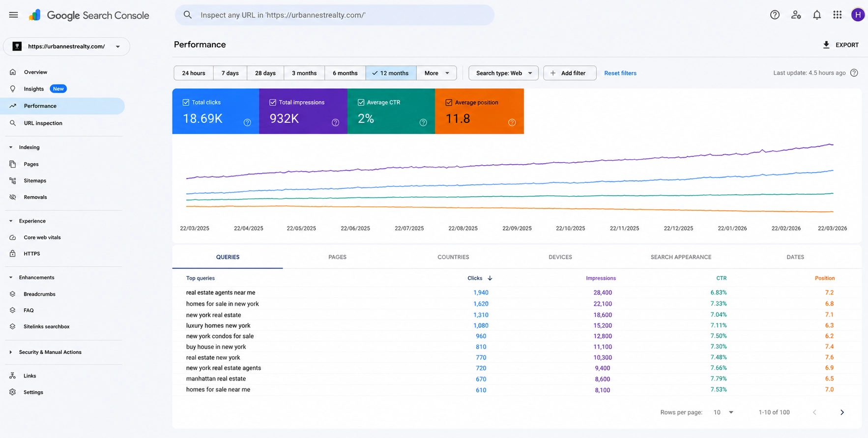The image size is (868, 438).
Task: Select the 6 months date range
Action: click(x=345, y=73)
